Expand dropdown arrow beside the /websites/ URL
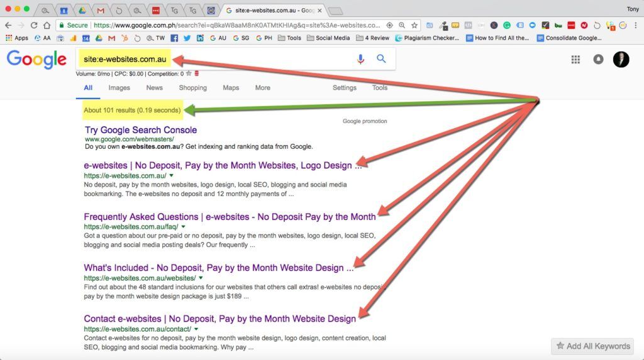 point(201,278)
